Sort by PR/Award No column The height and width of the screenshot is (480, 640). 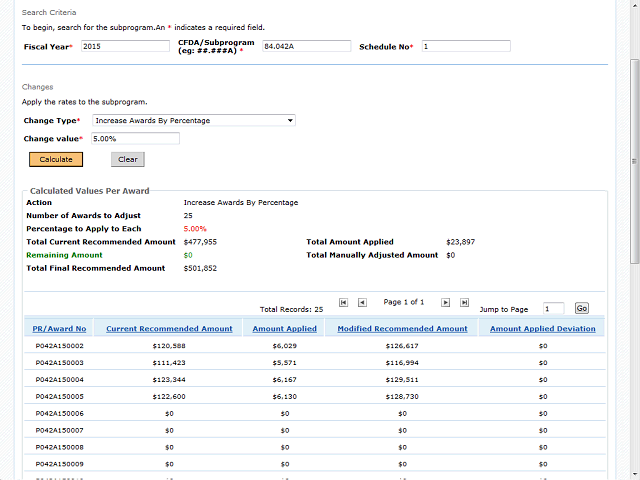[x=59, y=328]
